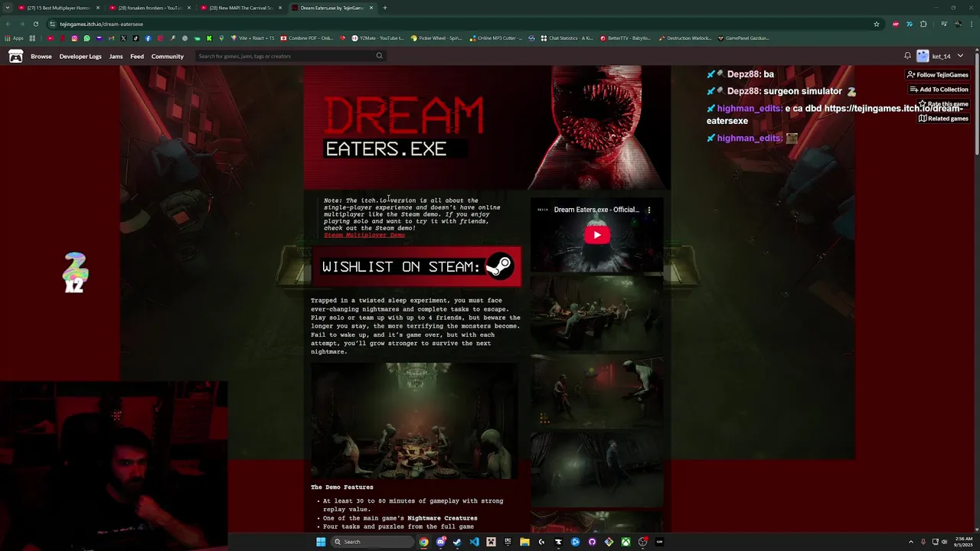
Task: Open the Feed page
Action: [137, 56]
